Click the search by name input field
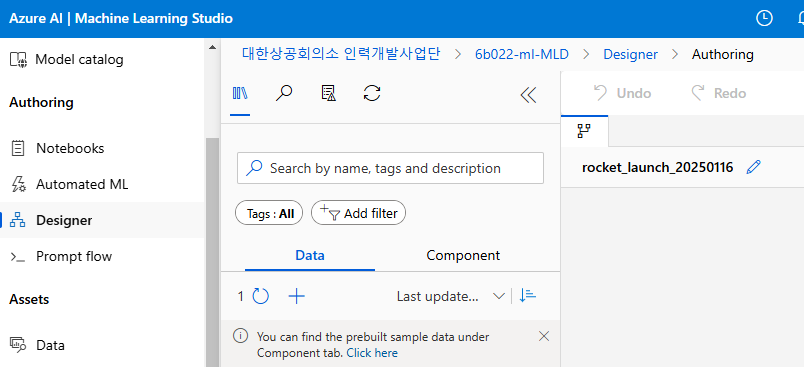Image resolution: width=804 pixels, height=367 pixels. (x=390, y=168)
